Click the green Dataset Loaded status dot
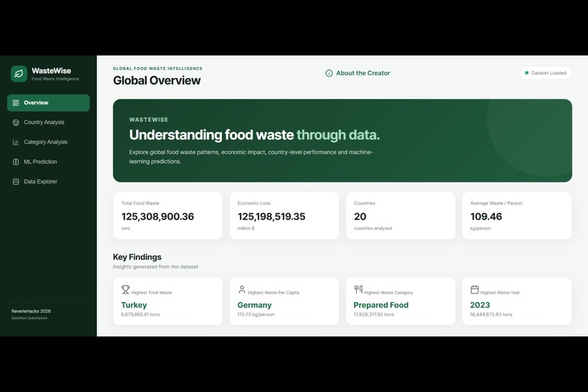 527,73
